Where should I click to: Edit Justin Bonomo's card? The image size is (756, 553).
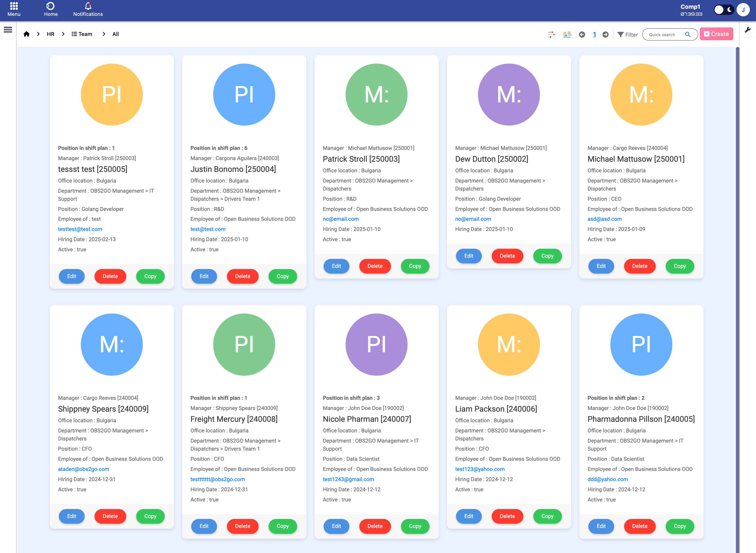(x=204, y=276)
